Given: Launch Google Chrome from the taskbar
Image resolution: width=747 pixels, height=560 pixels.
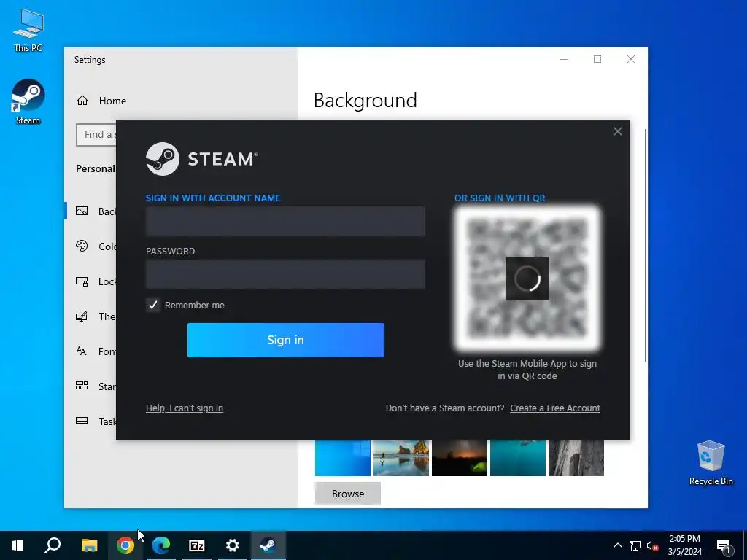Looking at the screenshot, I should 125,545.
